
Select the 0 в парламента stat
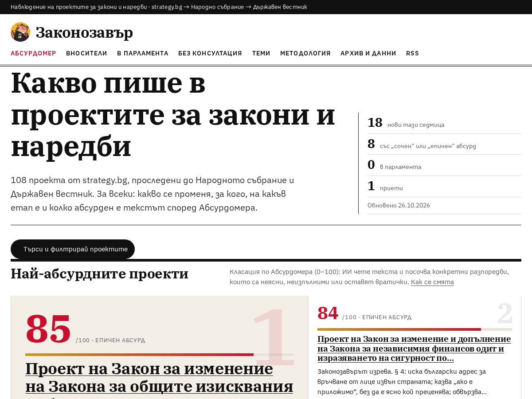[x=444, y=165]
